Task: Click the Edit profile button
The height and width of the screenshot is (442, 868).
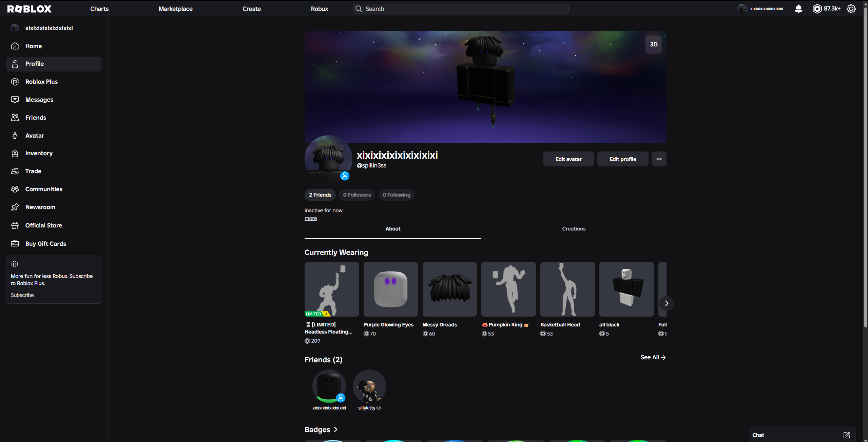Action: (x=623, y=159)
